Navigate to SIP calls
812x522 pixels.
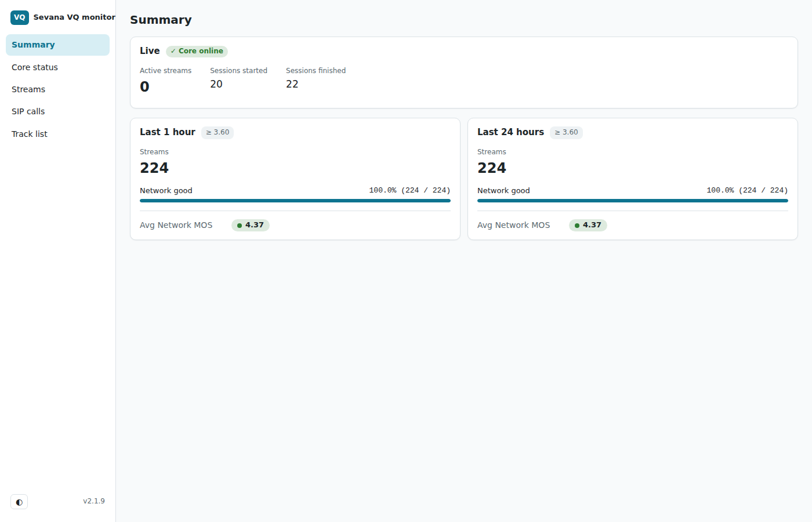(57, 111)
